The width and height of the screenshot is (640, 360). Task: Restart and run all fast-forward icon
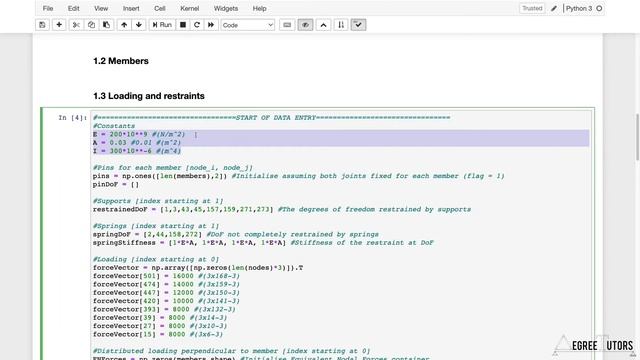[211, 25]
